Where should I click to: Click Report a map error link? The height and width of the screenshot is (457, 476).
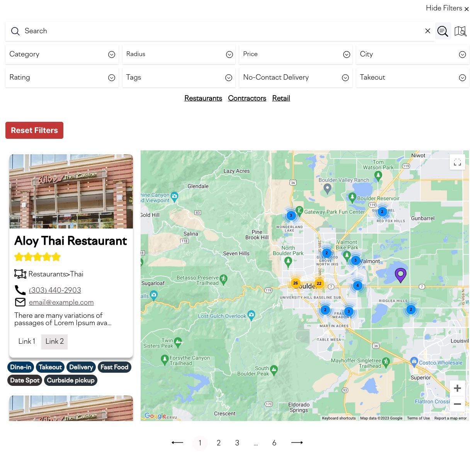click(x=450, y=418)
